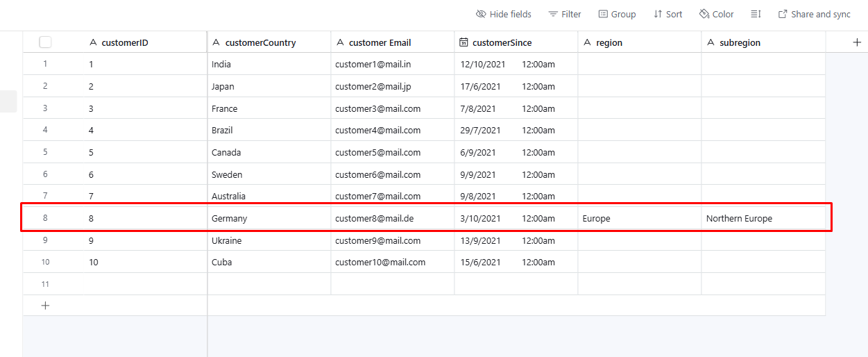The height and width of the screenshot is (357, 868).
Task: Select row number 3
Action: point(45,108)
